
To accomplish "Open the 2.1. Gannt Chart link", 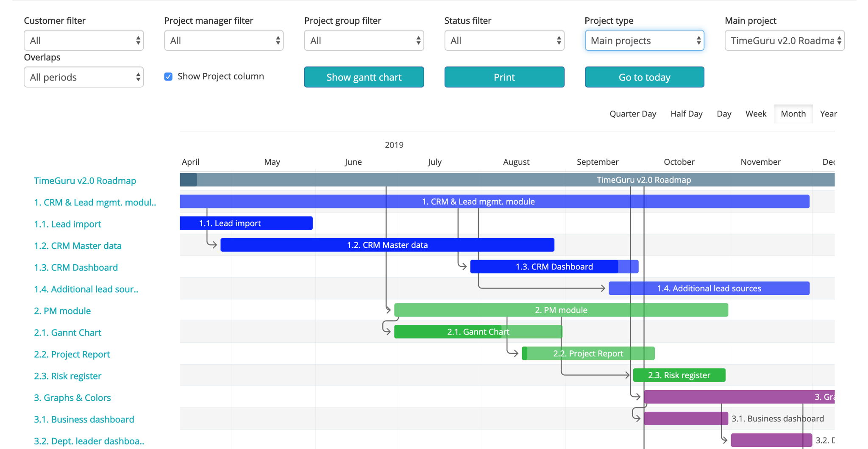I will click(x=67, y=333).
